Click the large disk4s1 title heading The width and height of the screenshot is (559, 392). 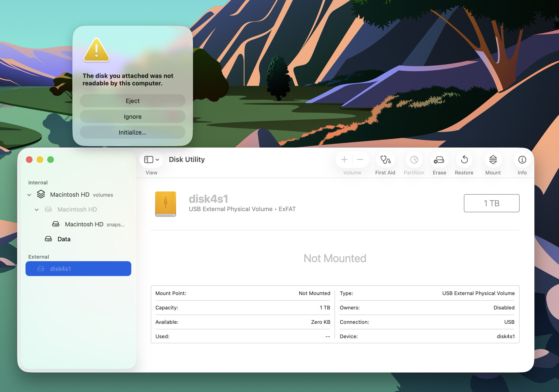[209, 199]
